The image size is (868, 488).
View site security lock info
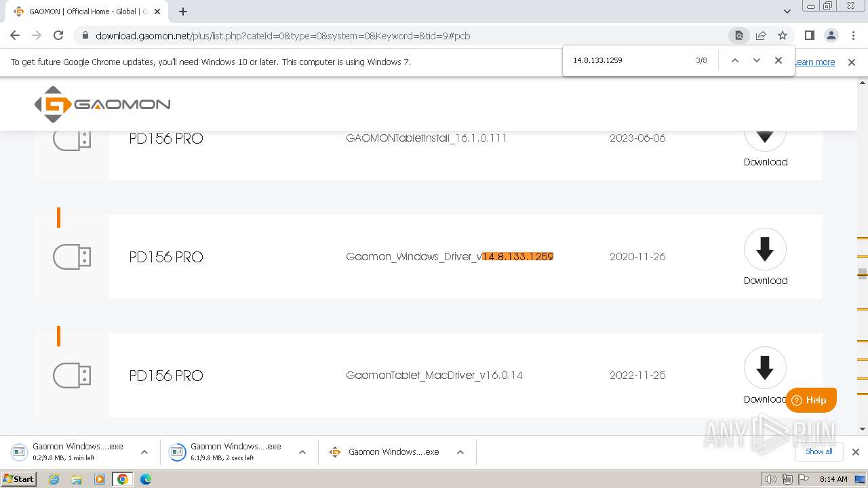tap(85, 36)
